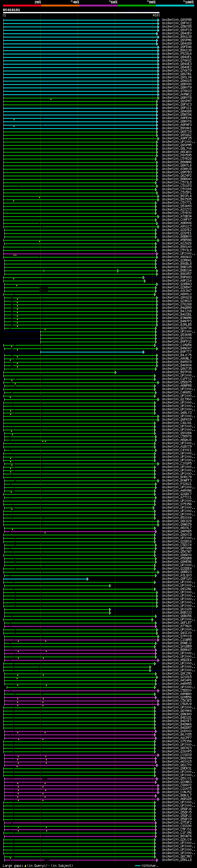Select hit label UniRef100_A3C847
This screenshot has width=197, height=868.
click(x=177, y=291)
